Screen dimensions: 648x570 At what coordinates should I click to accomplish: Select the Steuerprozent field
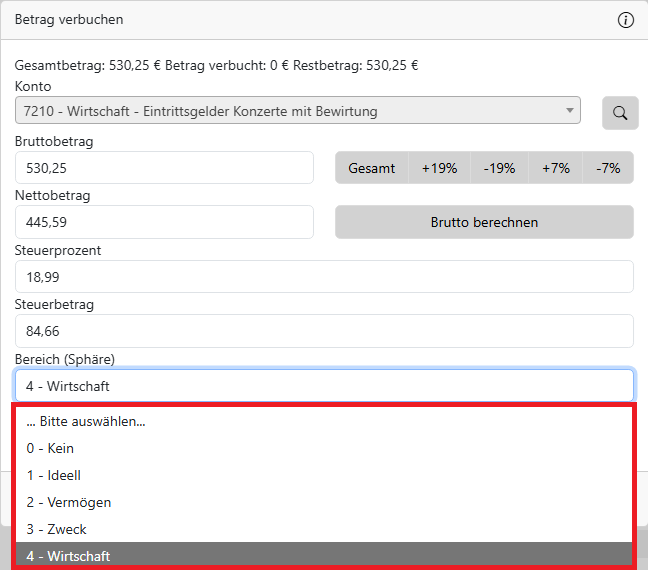(x=324, y=277)
